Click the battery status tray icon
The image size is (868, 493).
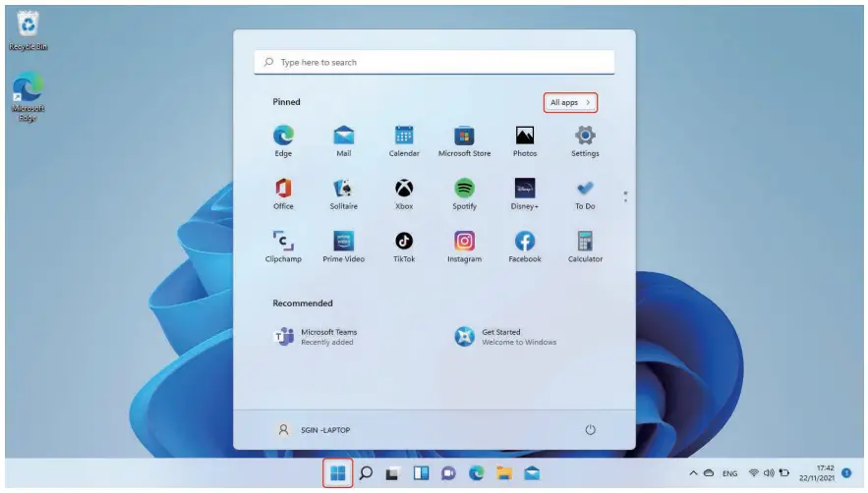click(783, 473)
